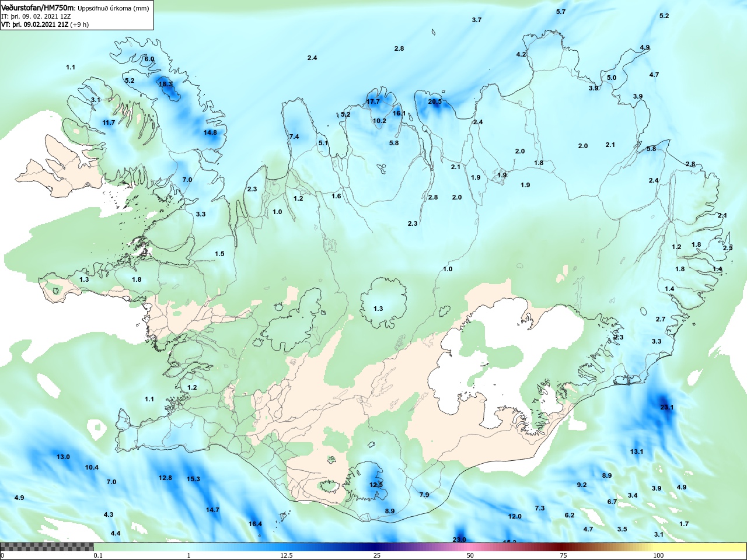Click the 7.3 precipitation value
Viewport: 747px width, 560px height.
[540, 508]
